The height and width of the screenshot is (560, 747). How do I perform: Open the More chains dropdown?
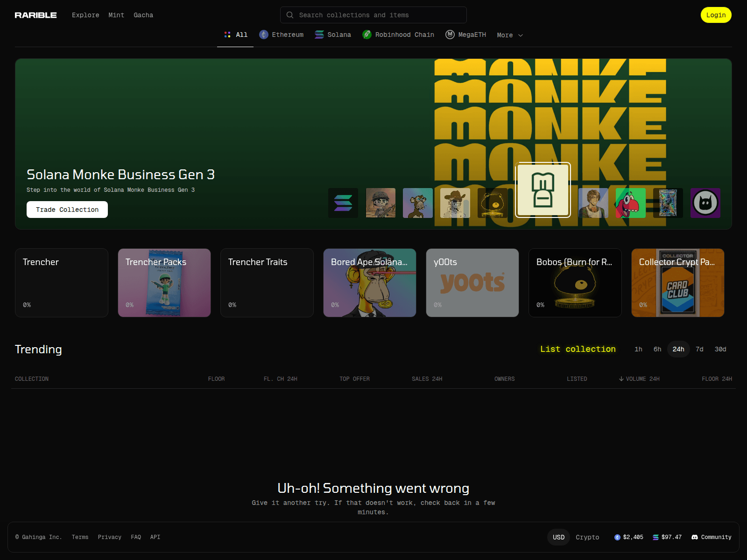[x=510, y=35]
